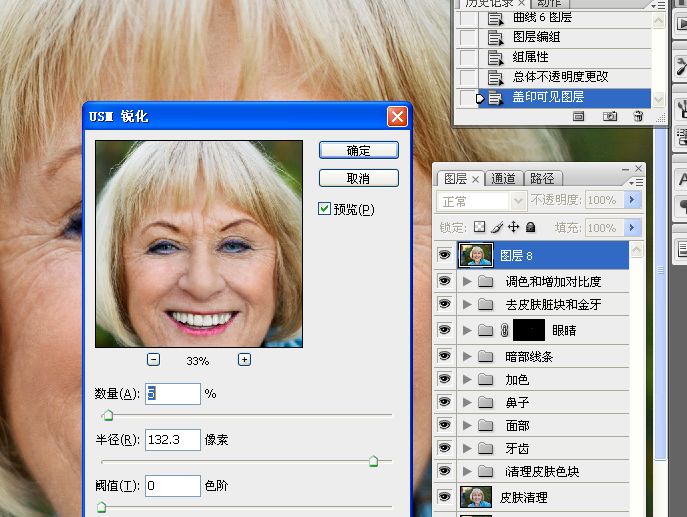Hide the 图层 8 layer via eye icon
Screen dimensions: 687x517
(444, 255)
